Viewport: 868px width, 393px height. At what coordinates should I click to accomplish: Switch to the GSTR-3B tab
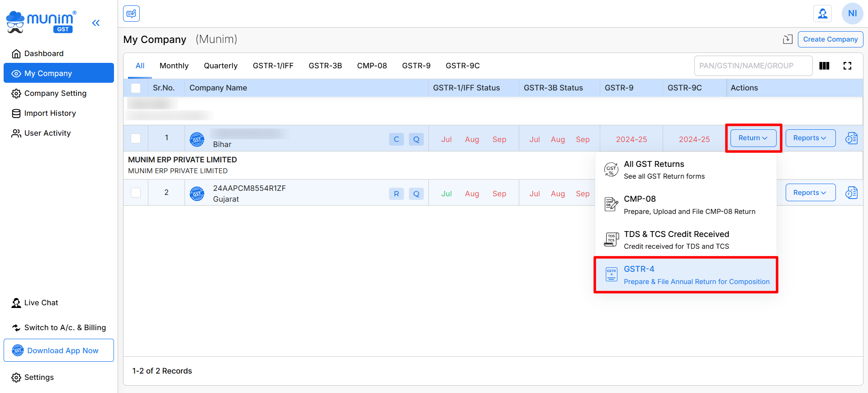click(325, 66)
